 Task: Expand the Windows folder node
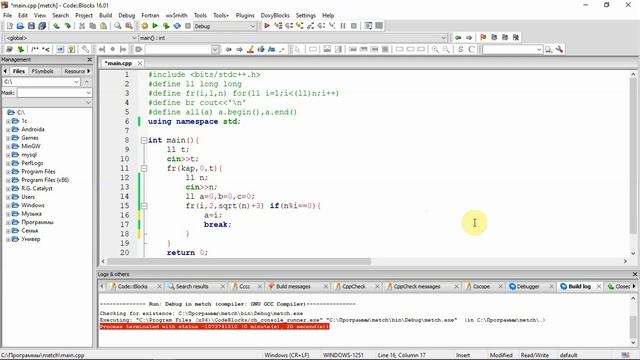pyautogui.click(x=8, y=205)
